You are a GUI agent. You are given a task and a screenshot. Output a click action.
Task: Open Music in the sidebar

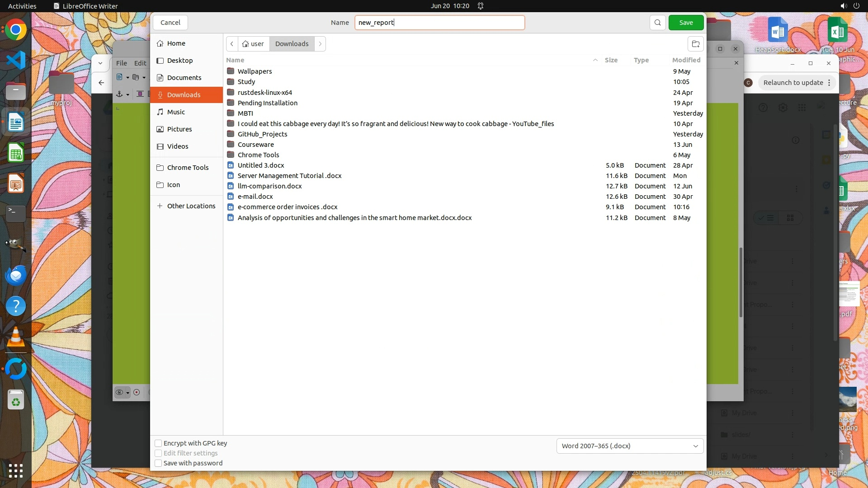pos(176,112)
